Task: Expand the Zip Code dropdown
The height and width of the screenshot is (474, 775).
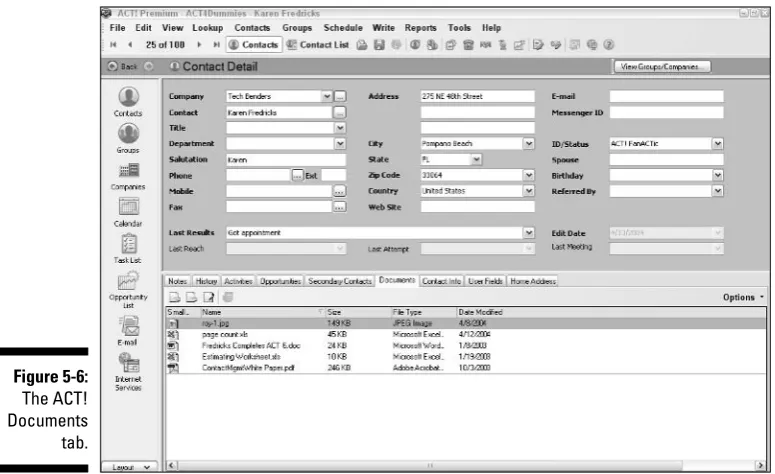Action: click(529, 175)
